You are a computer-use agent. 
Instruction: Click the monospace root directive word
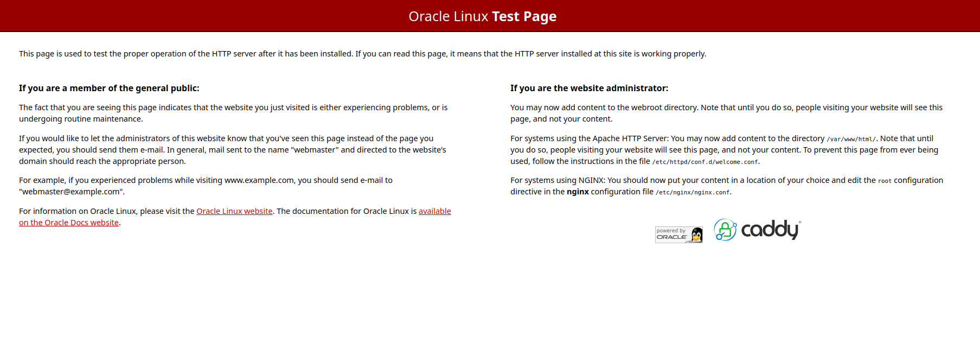885,181
